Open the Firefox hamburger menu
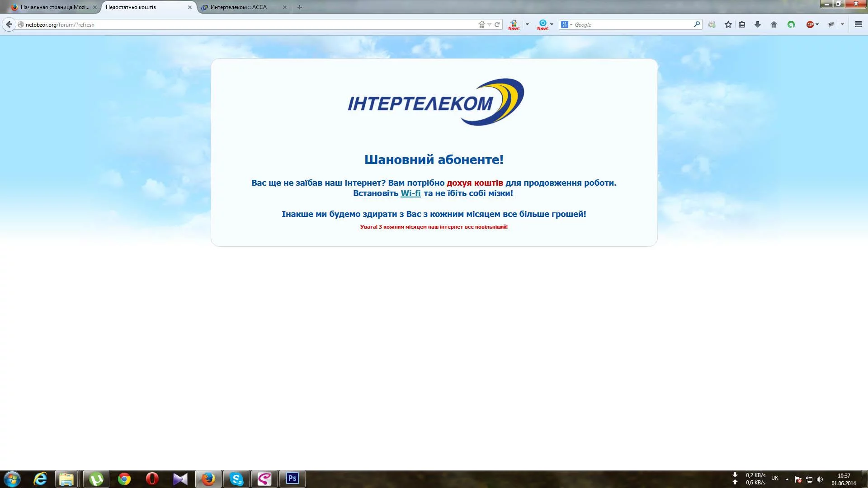This screenshot has width=868, height=488. 858,24
